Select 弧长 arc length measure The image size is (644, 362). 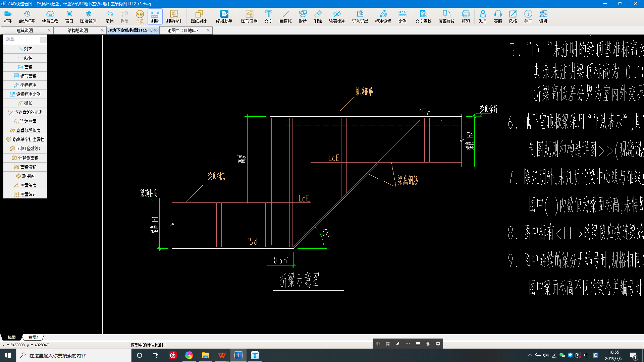click(25, 103)
